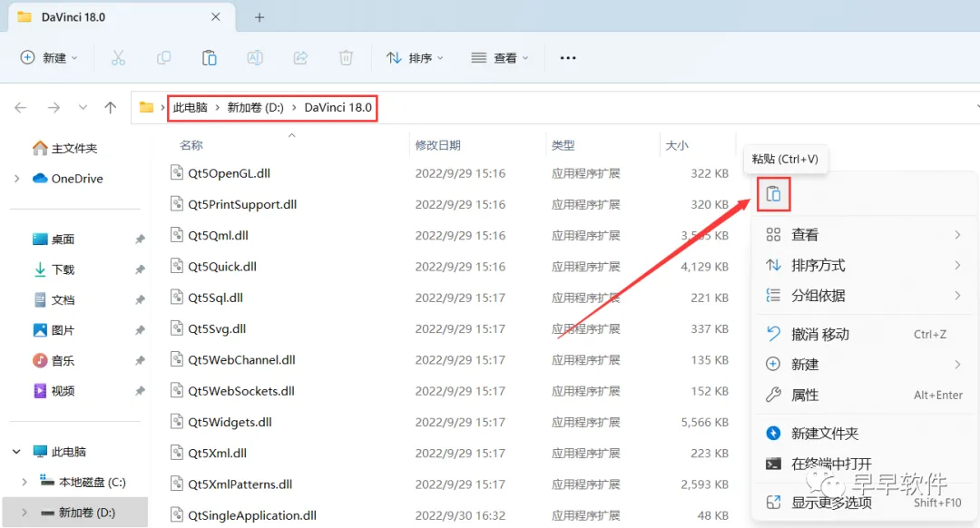Expand the OneDrive tree node

[17, 179]
